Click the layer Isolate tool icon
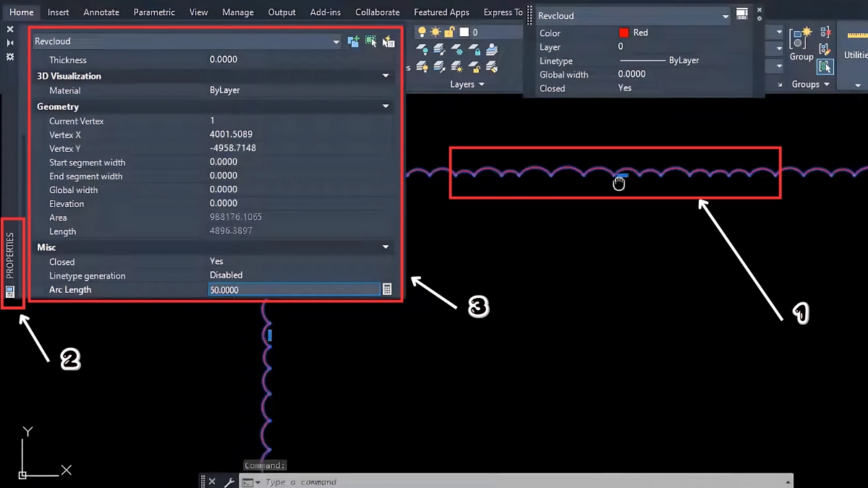 [x=439, y=50]
